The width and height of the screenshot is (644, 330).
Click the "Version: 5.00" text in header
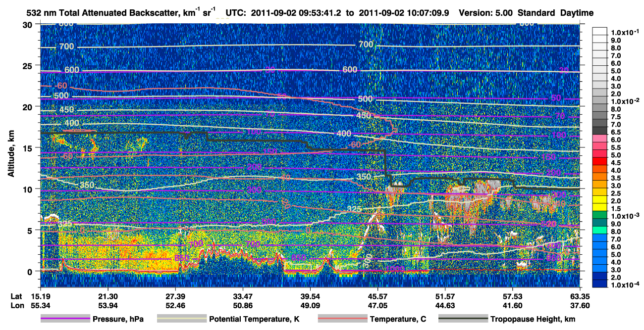pyautogui.click(x=486, y=13)
